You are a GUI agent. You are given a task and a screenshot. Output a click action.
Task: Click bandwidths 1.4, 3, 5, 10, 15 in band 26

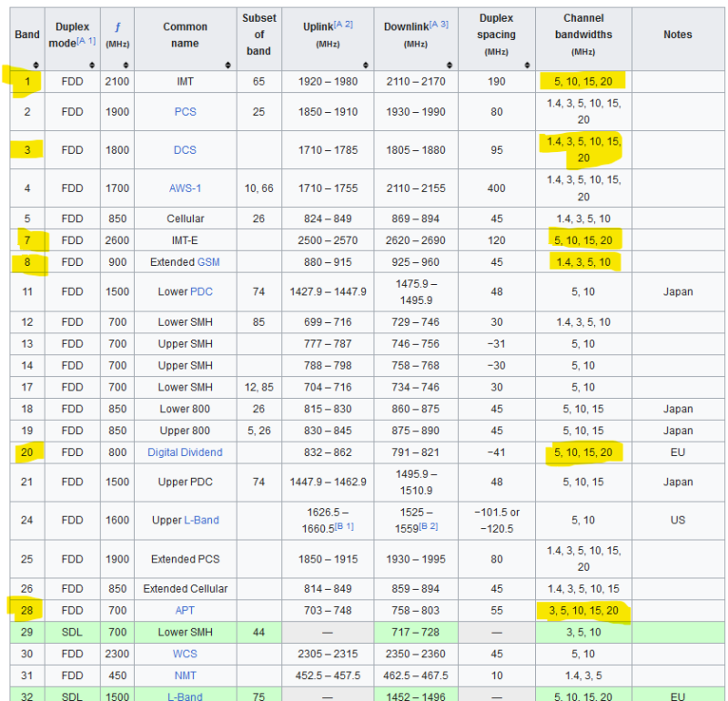(583, 589)
